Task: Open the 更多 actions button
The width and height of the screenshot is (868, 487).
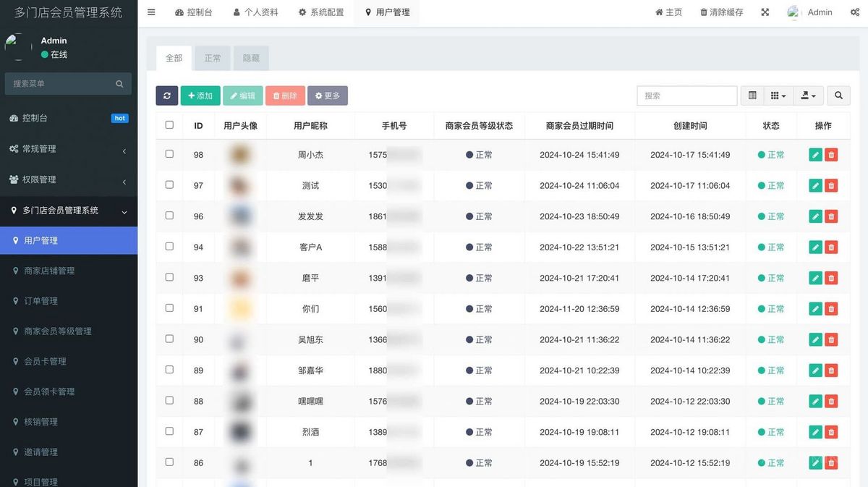Action: click(x=328, y=95)
